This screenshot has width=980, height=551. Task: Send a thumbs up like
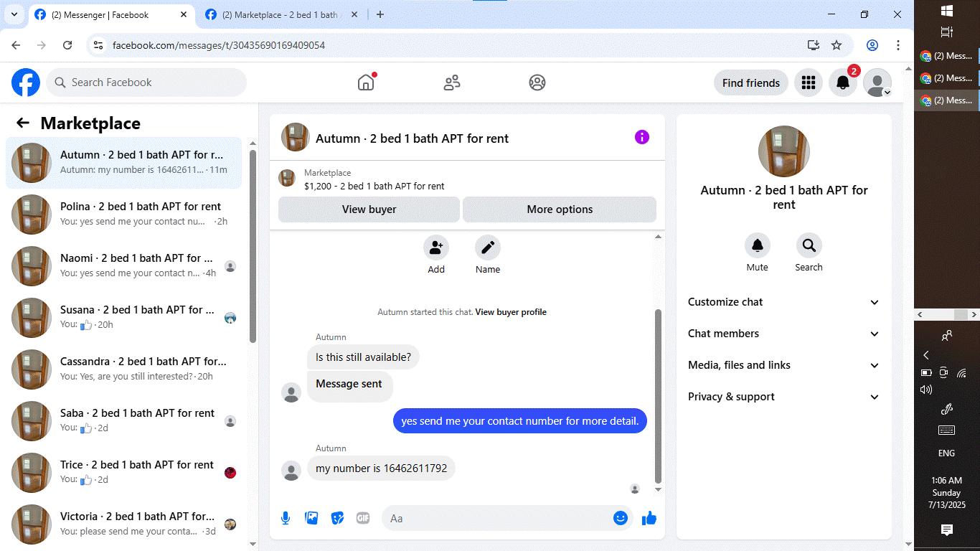click(649, 518)
